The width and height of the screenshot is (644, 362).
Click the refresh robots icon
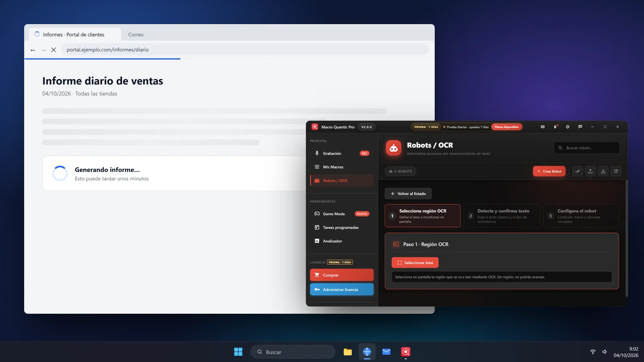616,171
